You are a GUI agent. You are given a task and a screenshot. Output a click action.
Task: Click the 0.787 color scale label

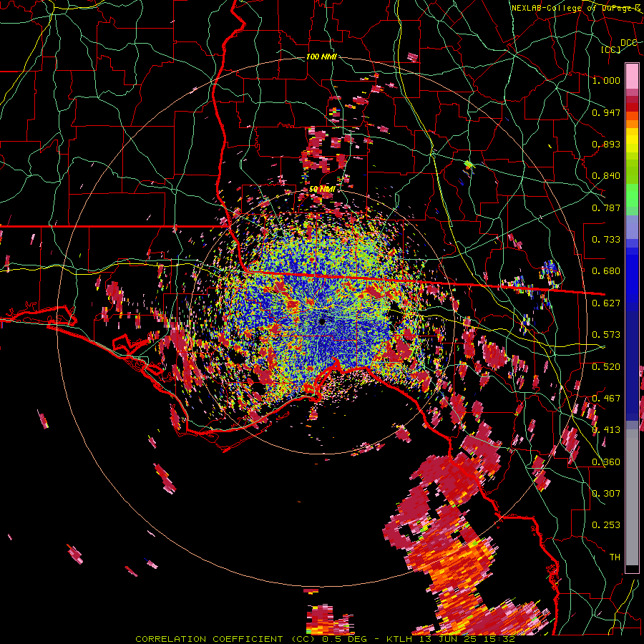[x=606, y=208]
